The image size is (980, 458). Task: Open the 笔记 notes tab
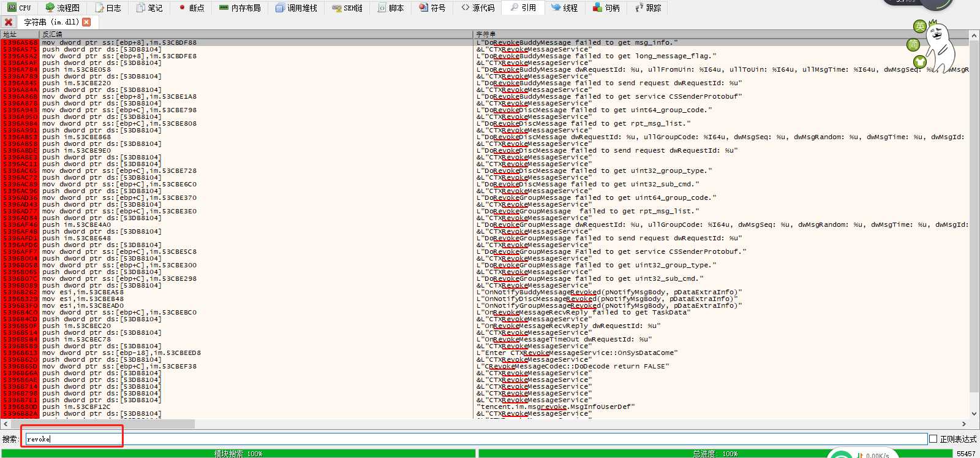point(149,8)
